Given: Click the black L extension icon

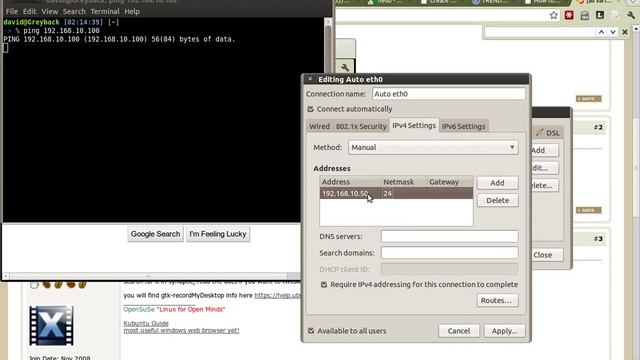Looking at the screenshot, I should 600,15.
